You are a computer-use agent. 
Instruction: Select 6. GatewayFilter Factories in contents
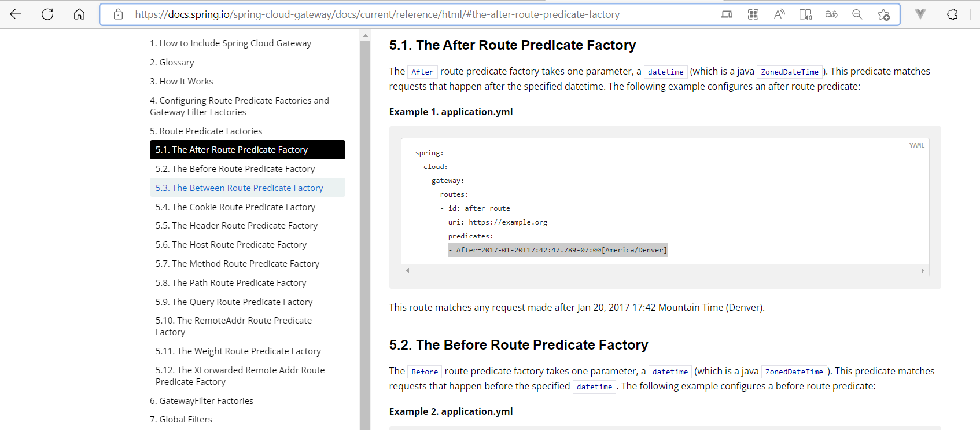[x=201, y=400]
